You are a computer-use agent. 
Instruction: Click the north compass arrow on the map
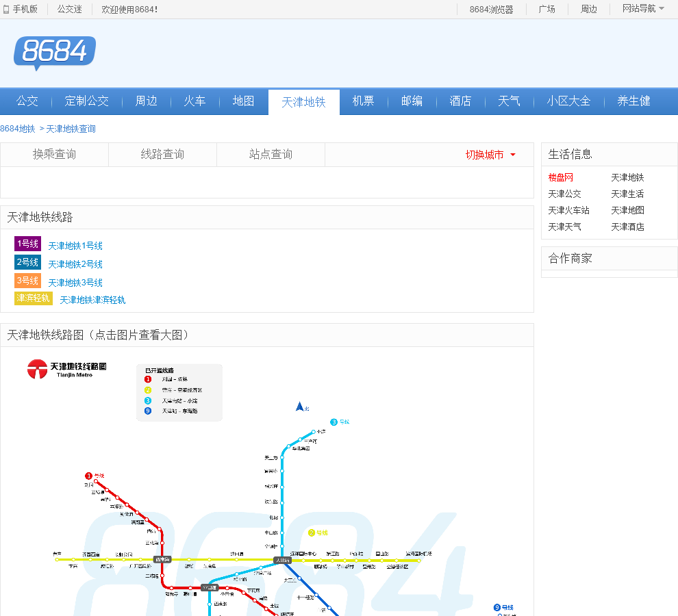coord(300,407)
